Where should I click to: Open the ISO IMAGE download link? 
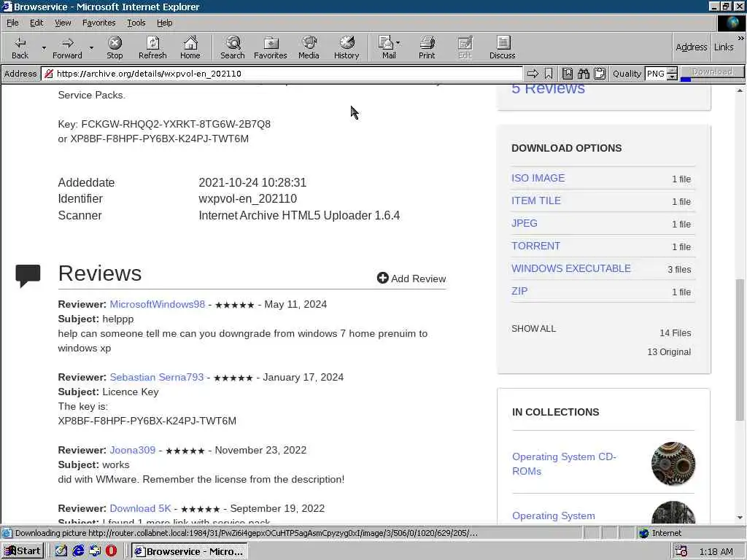tap(538, 178)
